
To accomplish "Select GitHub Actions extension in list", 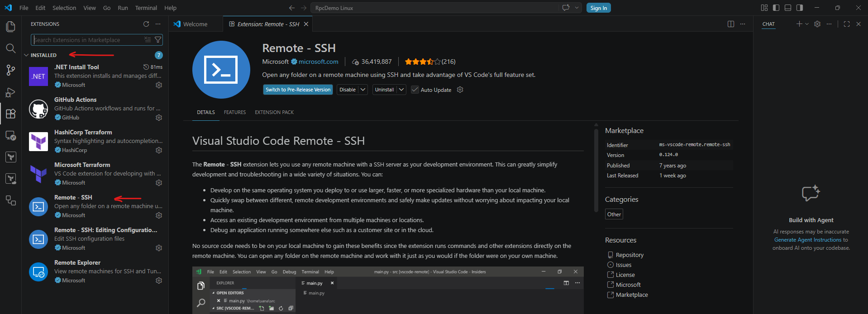I will click(x=95, y=109).
